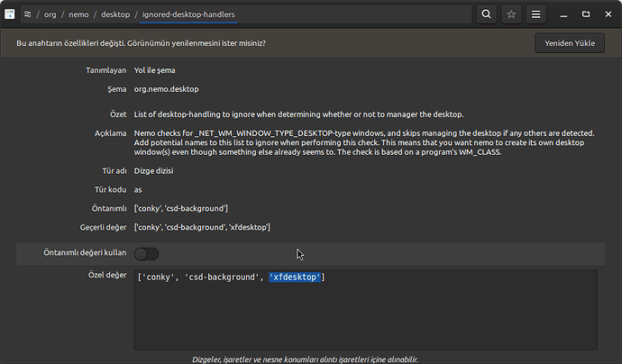This screenshot has height=364, width=622.
Task: Click the highlighted 'xfdesktop' text
Action: point(295,278)
